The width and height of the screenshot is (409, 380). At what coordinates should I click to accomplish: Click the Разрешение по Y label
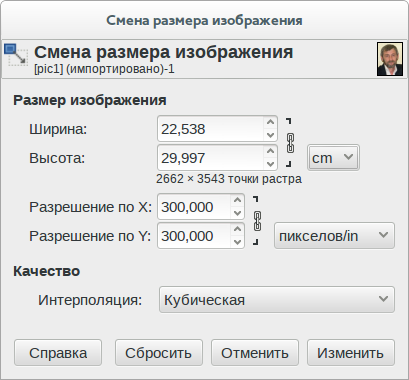(x=90, y=236)
